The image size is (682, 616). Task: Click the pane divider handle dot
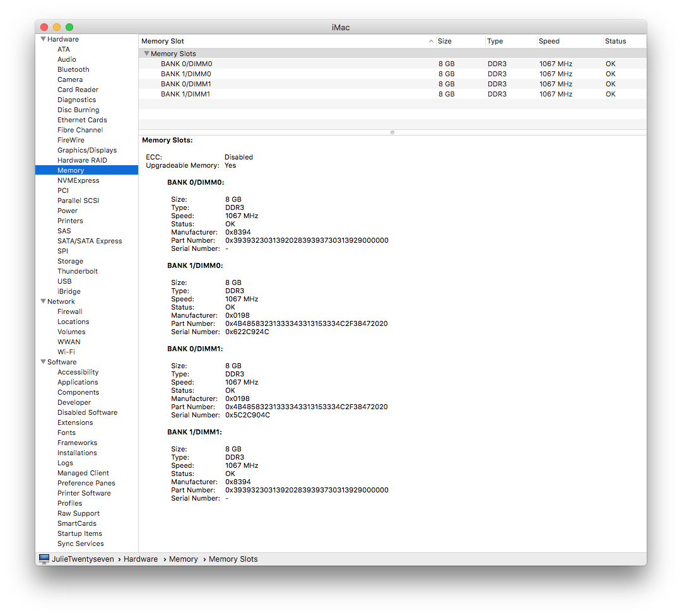tap(392, 132)
